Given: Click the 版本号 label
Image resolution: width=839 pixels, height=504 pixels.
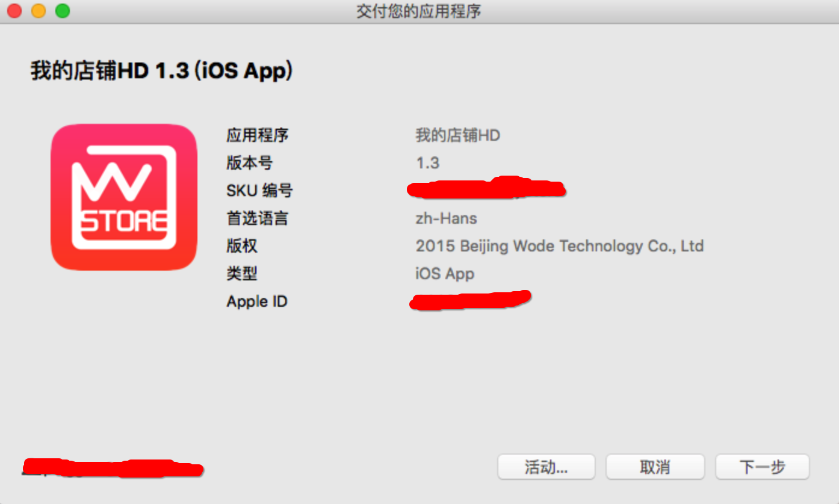Looking at the screenshot, I should [250, 163].
